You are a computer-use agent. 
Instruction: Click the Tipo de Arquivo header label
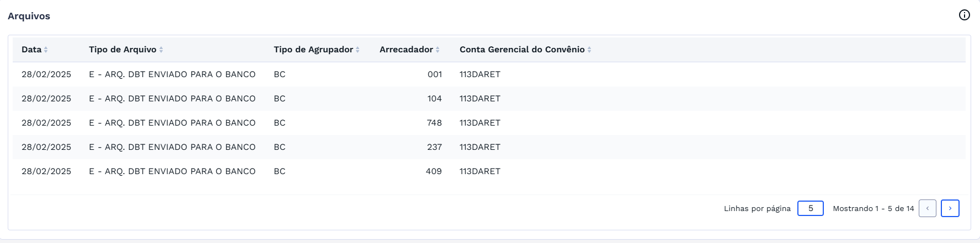pyautogui.click(x=122, y=50)
